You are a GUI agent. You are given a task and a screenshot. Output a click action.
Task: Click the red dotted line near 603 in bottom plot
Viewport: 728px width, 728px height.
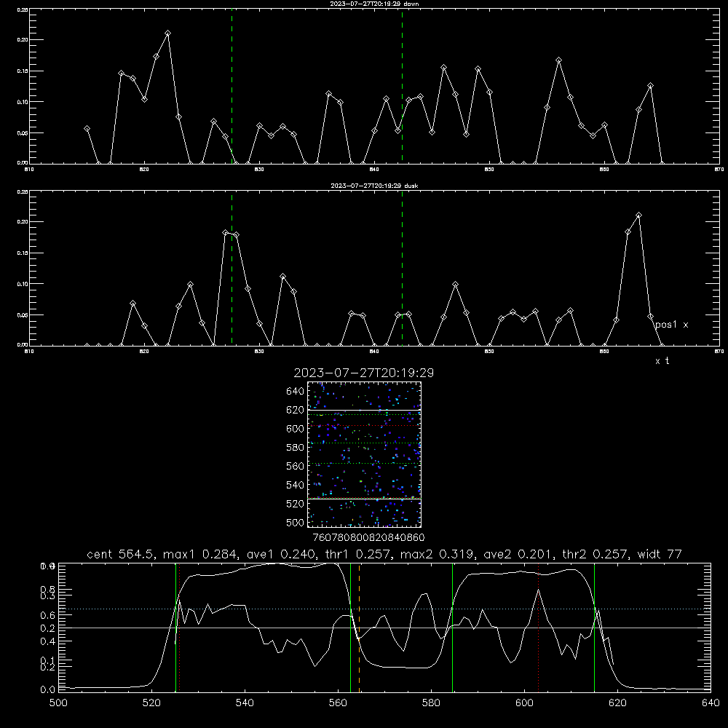(x=538, y=628)
